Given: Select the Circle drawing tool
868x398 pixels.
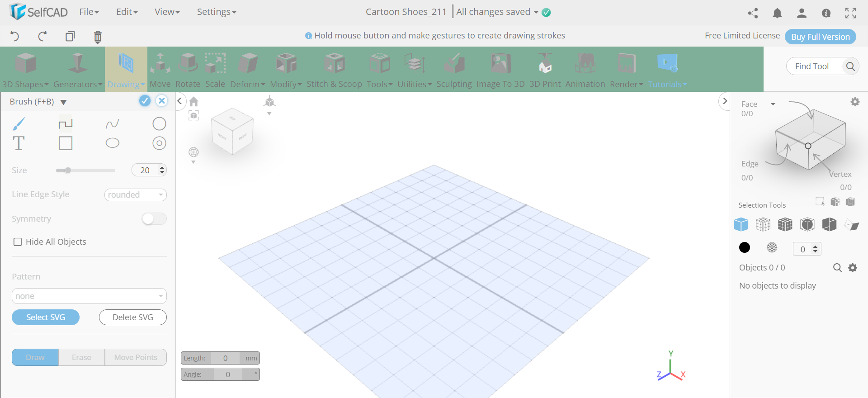Looking at the screenshot, I should click(x=159, y=123).
